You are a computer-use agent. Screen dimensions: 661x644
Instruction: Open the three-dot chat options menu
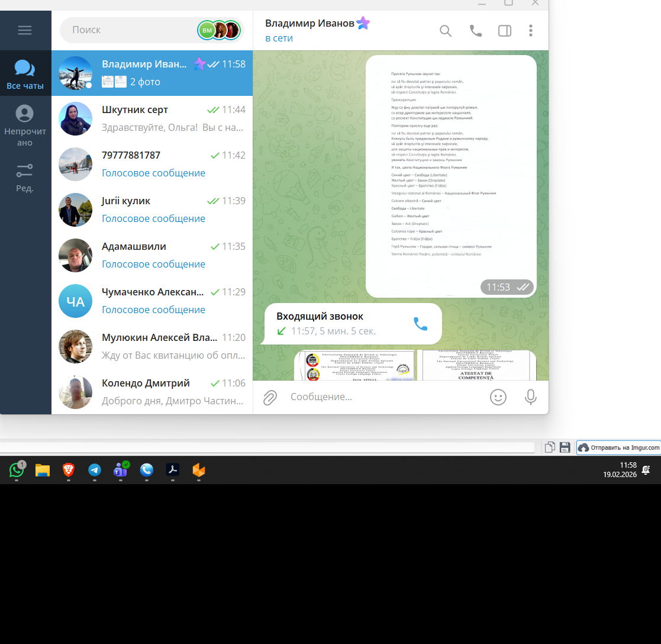coord(531,30)
